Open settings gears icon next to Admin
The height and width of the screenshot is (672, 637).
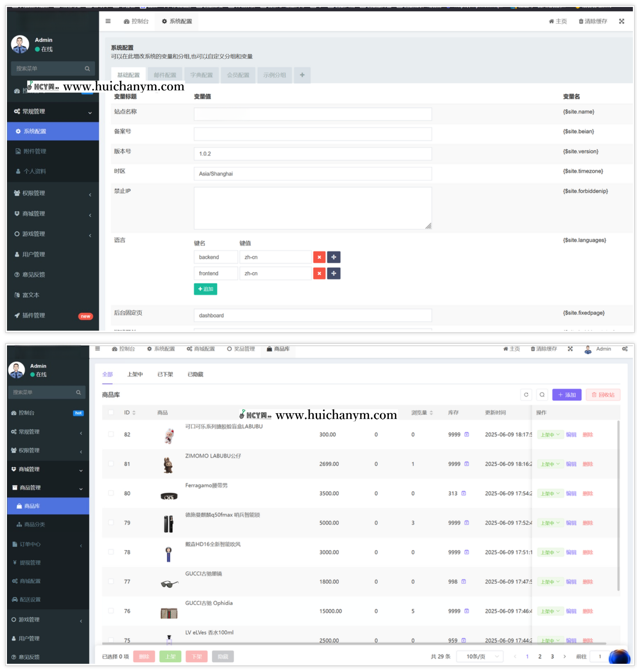[x=625, y=349]
